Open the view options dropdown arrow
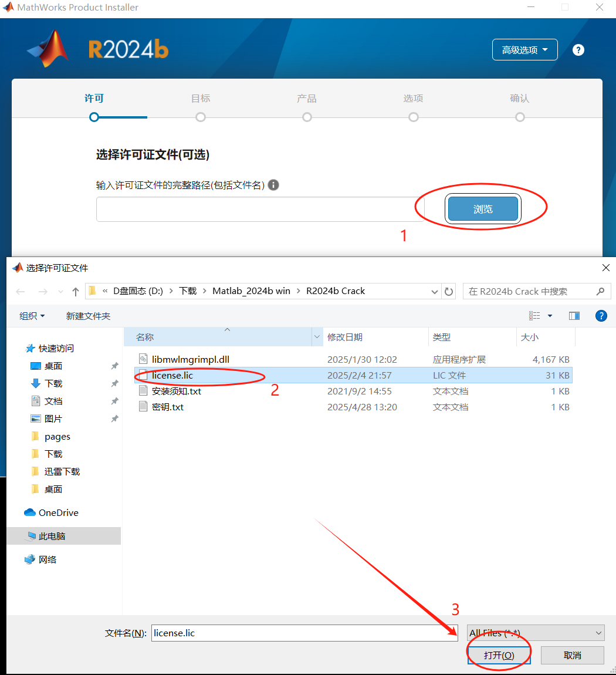The height and width of the screenshot is (675, 616). (550, 316)
